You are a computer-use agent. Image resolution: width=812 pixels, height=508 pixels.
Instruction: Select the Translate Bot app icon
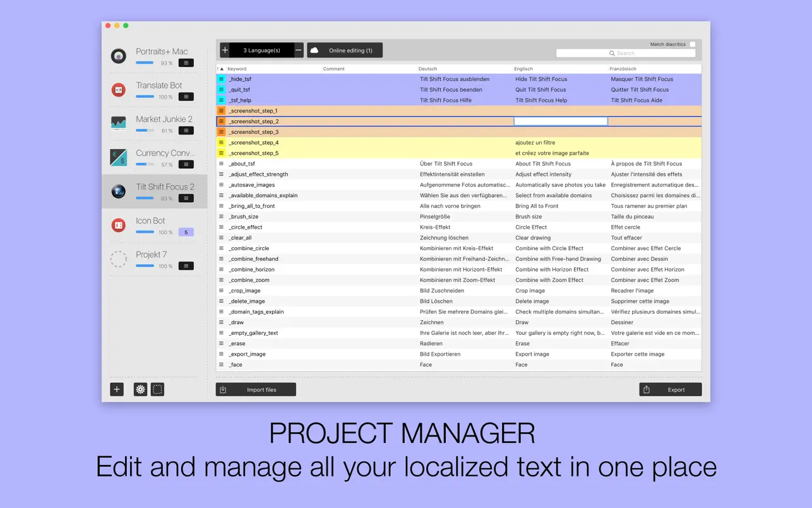click(118, 90)
